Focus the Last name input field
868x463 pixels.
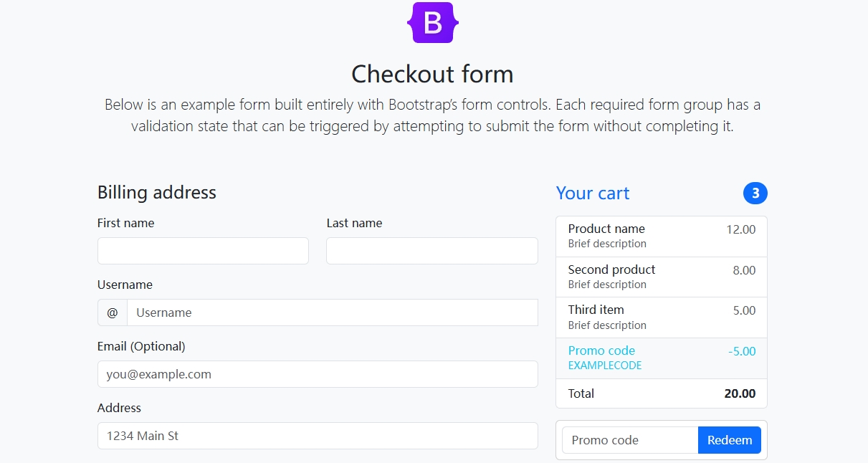[x=432, y=251]
